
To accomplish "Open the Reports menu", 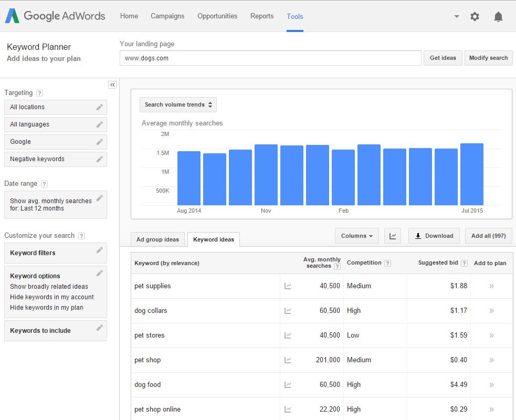I will tap(262, 16).
